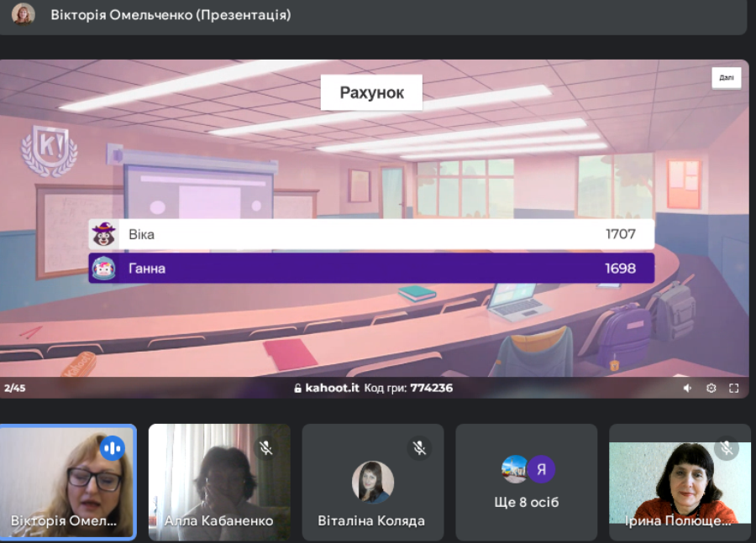Select Віка's leaderboard row
756x543 pixels.
pos(371,234)
